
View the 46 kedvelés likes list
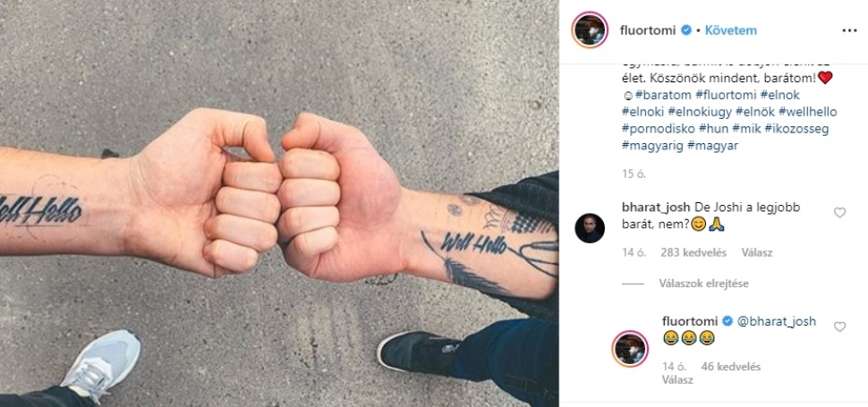(731, 367)
